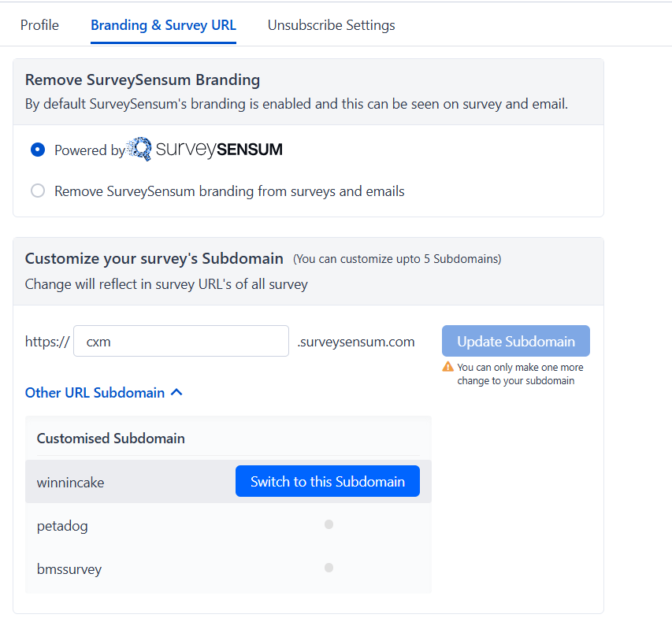Image resolution: width=672 pixels, height=633 pixels.
Task: Click the subdomain input containing cxm
Action: 181,342
